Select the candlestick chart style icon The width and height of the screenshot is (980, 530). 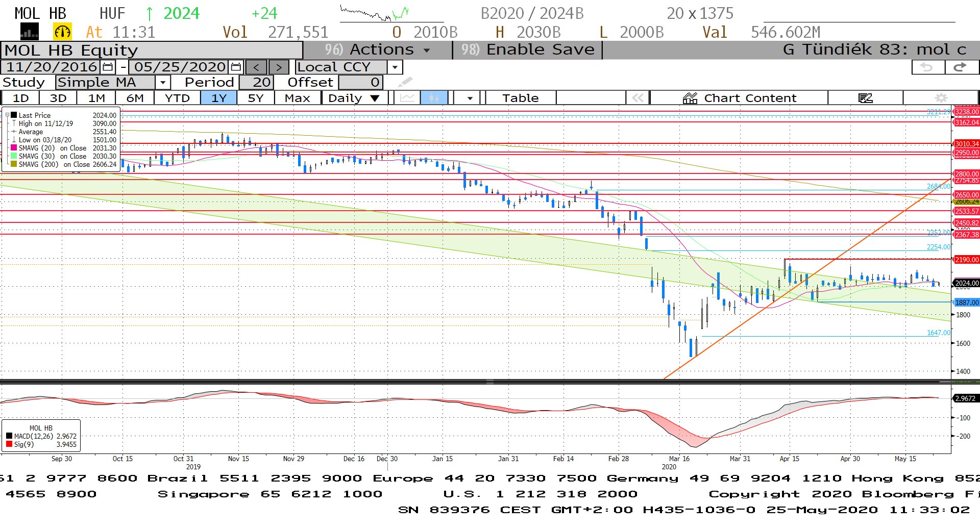(434, 98)
